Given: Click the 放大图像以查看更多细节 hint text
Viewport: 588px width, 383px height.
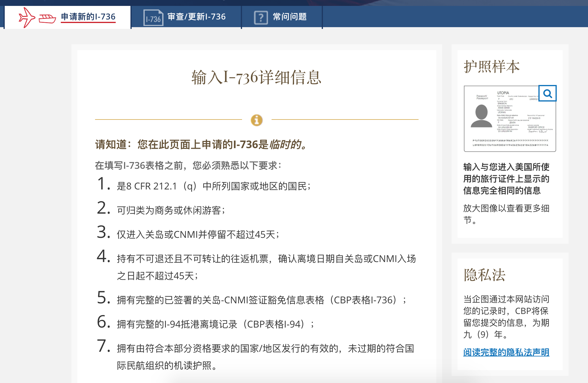Looking at the screenshot, I should pyautogui.click(x=506, y=214).
